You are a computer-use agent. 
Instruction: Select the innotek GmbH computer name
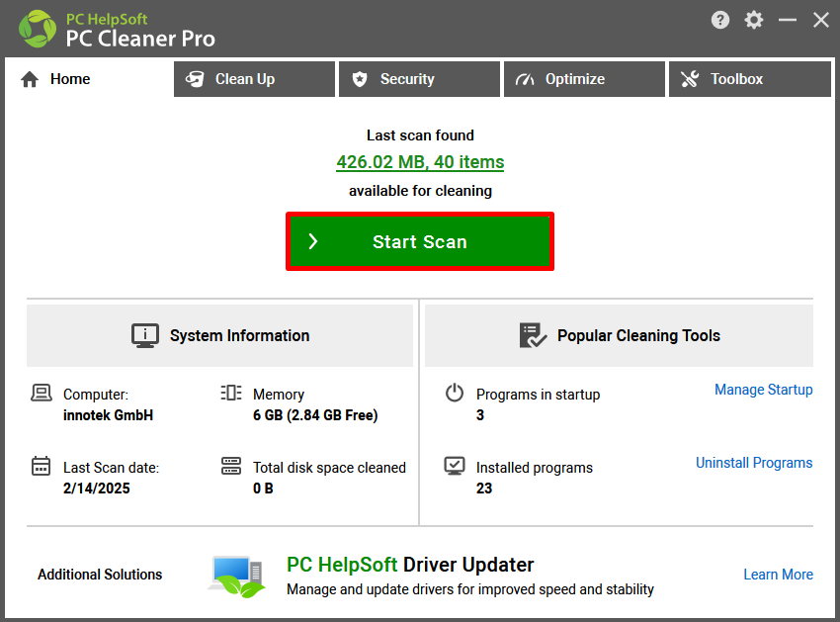(x=109, y=415)
